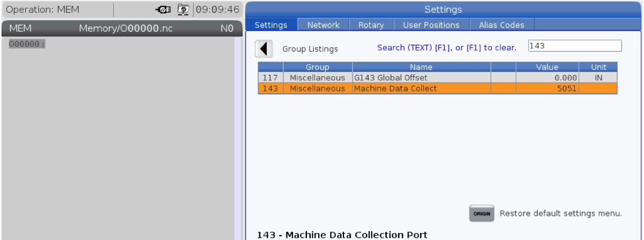Click the Miscellaneous group cell in row 143
This screenshot has width=644, height=240.
[318, 88]
